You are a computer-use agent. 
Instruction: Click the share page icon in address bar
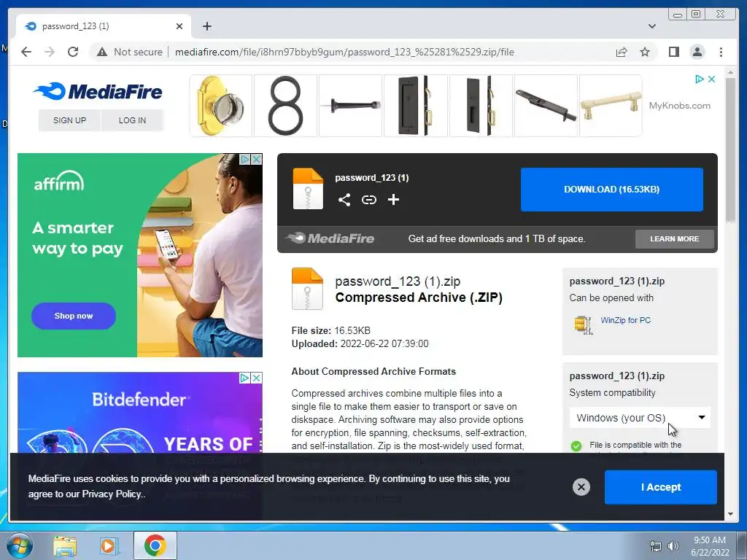[622, 52]
